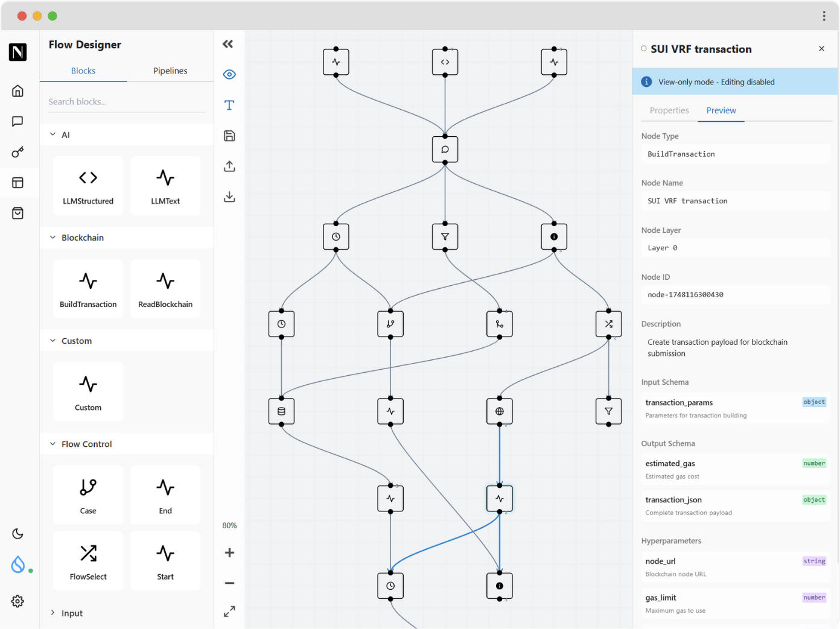Open the chat messages sidebar icon
Viewport: 840px width, 629px height.
tap(17, 121)
